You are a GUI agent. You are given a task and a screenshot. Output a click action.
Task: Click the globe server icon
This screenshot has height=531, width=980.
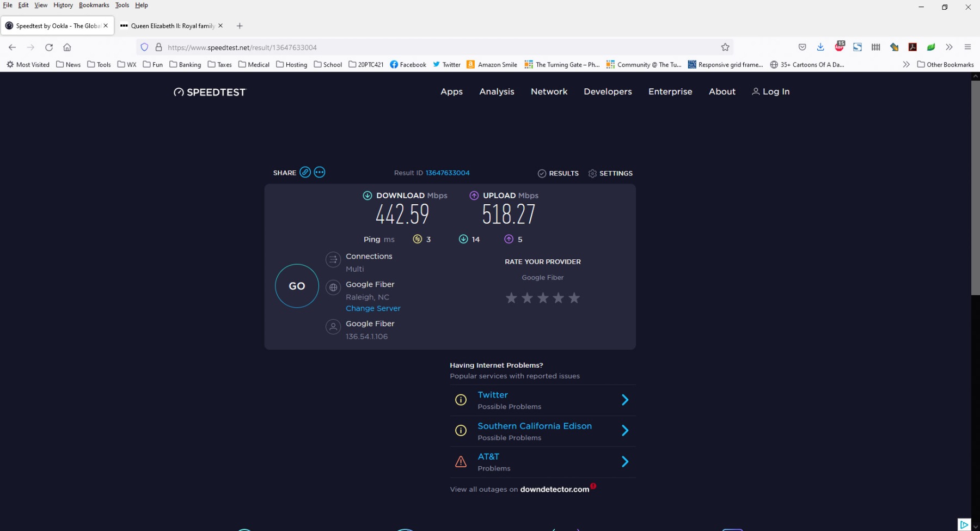(x=333, y=288)
